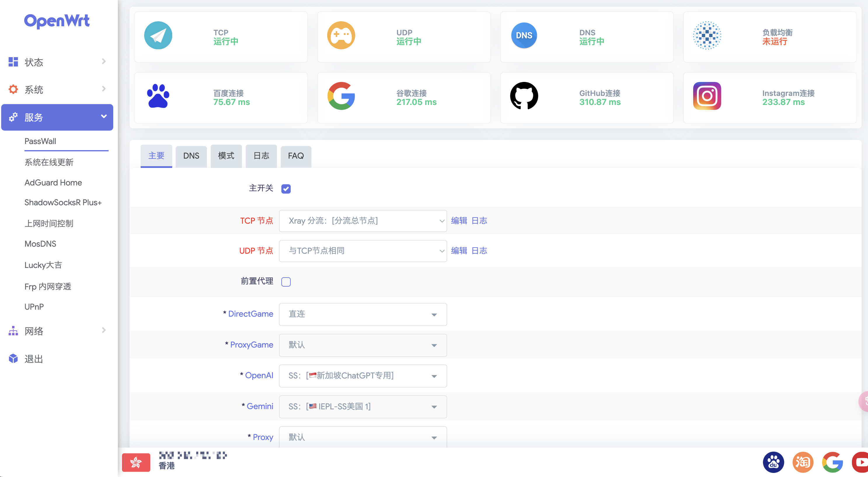
Task: Click 日志 link beside UDP 节点
Action: 479,251
